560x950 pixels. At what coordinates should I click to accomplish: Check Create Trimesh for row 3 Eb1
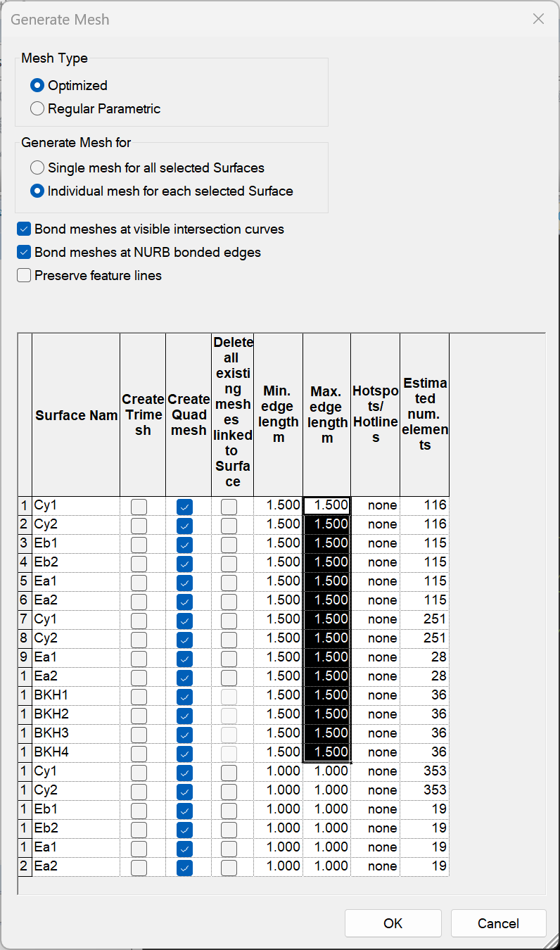point(139,544)
